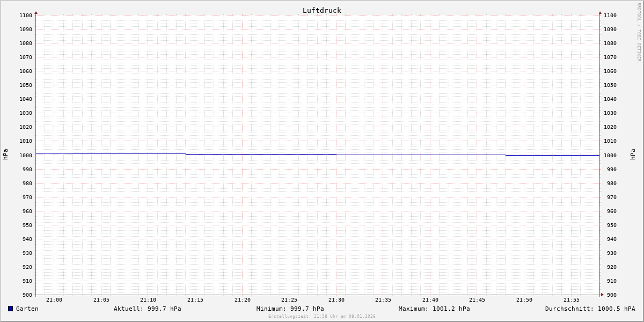
Task: Select the 21:55 time label on the x-axis
Action: click(572, 300)
